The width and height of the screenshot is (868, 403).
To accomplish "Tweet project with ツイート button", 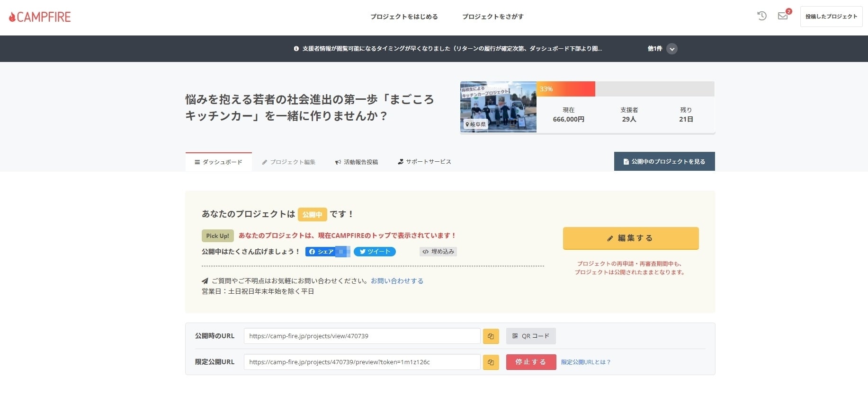I will (375, 252).
